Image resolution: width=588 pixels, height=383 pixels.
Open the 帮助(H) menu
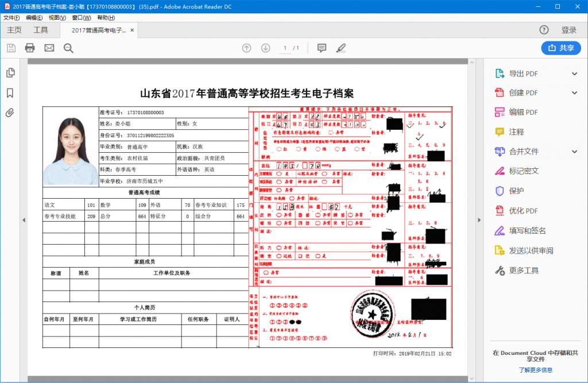pyautogui.click(x=106, y=18)
